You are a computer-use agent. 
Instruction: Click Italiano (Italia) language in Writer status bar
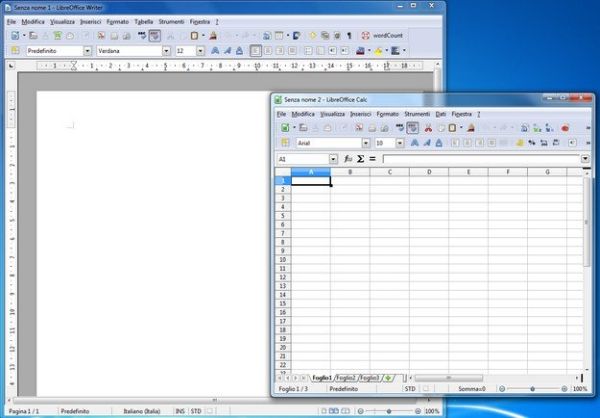coord(142,411)
